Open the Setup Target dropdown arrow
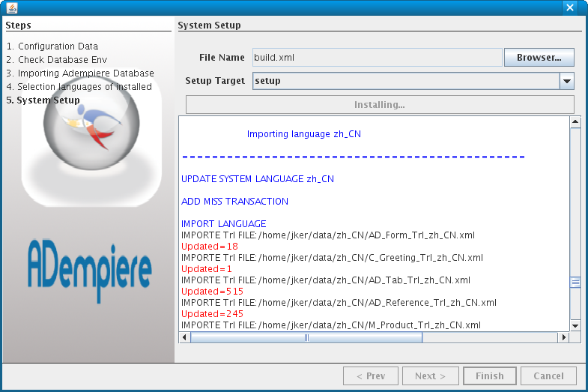Viewport: 588px width, 392px height. click(566, 81)
